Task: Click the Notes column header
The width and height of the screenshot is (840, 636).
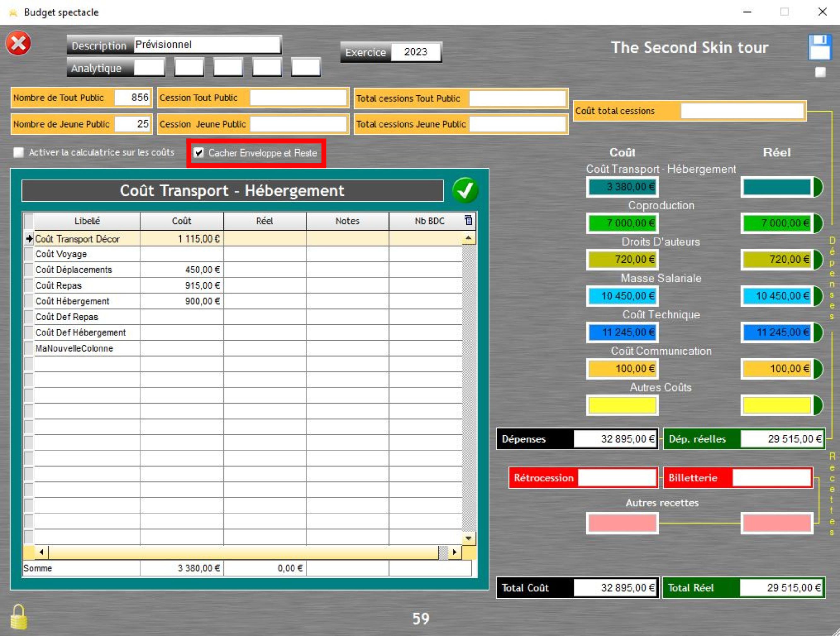Action: pyautogui.click(x=347, y=221)
